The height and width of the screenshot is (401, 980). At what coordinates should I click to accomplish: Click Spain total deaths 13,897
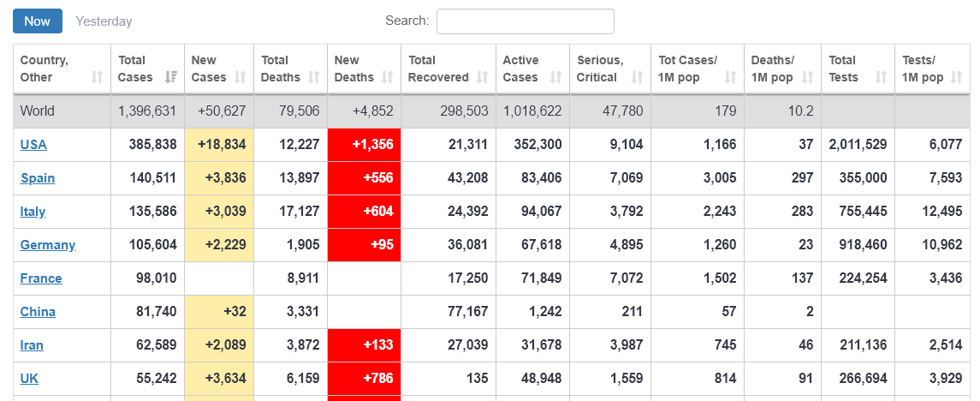(300, 178)
